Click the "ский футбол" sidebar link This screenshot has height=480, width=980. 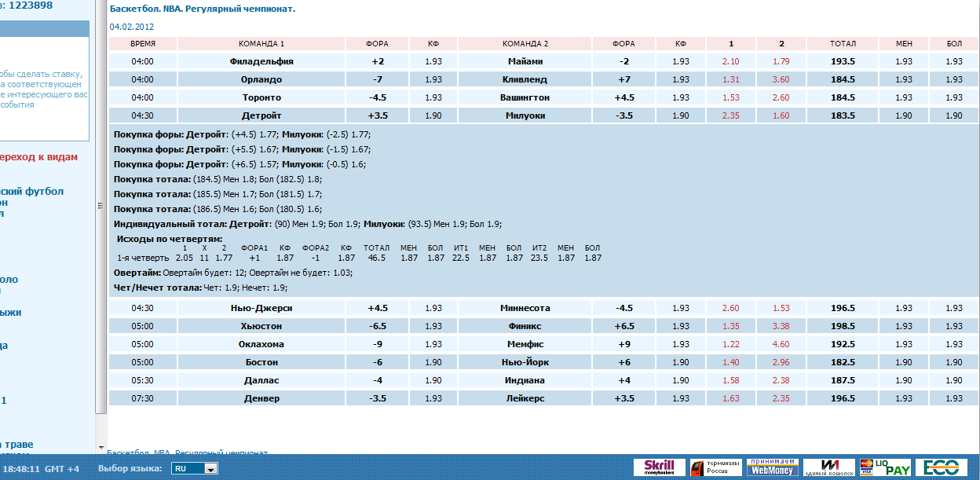[32, 192]
